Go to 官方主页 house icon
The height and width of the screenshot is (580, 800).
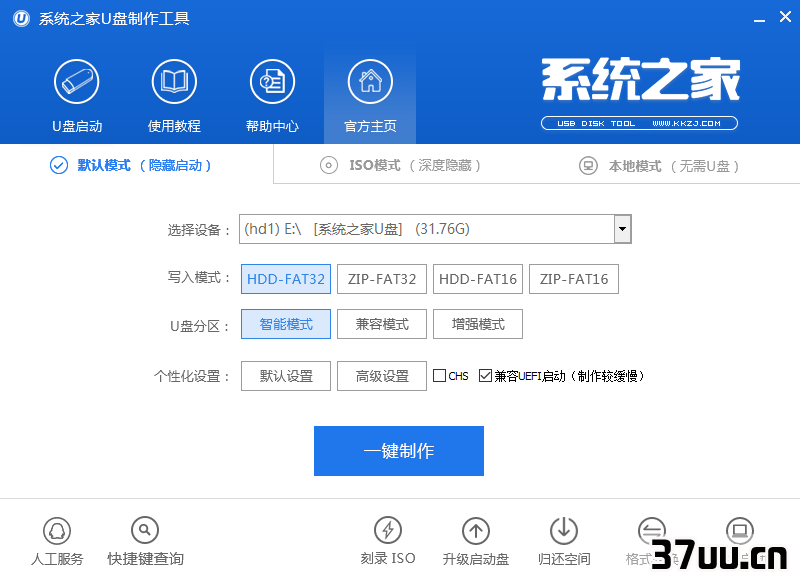pos(370,82)
